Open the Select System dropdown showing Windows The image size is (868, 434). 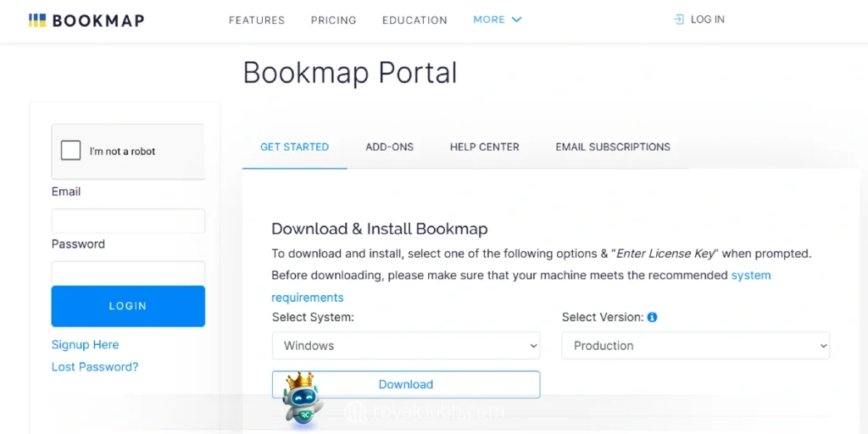406,346
